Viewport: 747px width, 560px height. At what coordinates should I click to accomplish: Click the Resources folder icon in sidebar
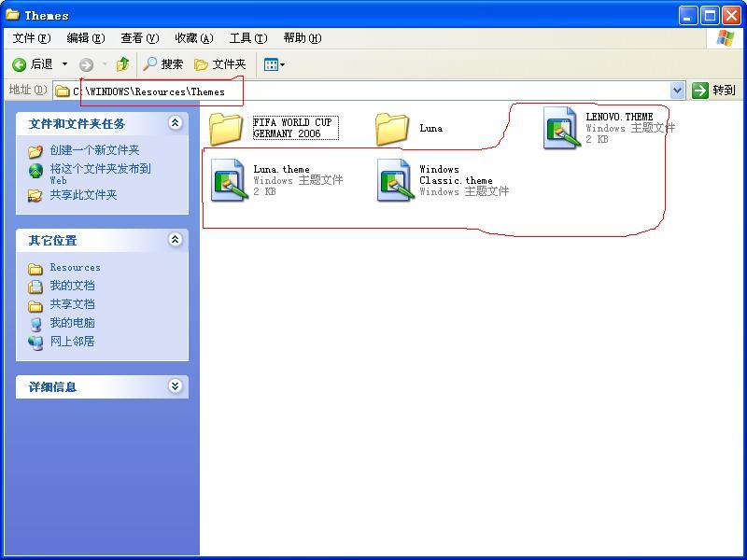tap(35, 269)
